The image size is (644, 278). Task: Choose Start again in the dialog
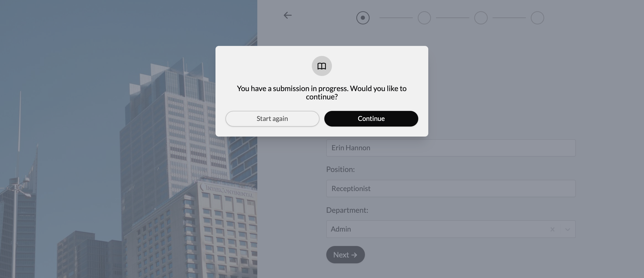tap(272, 119)
